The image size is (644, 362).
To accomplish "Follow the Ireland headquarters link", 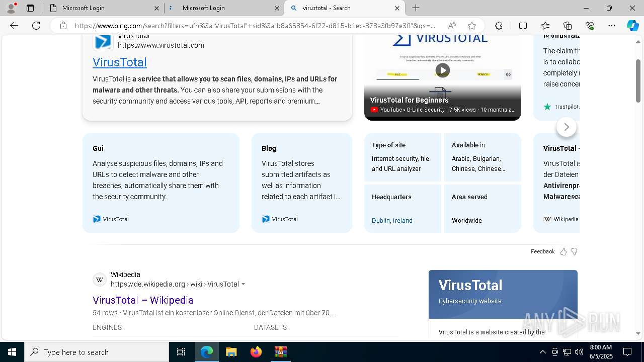I will (403, 221).
